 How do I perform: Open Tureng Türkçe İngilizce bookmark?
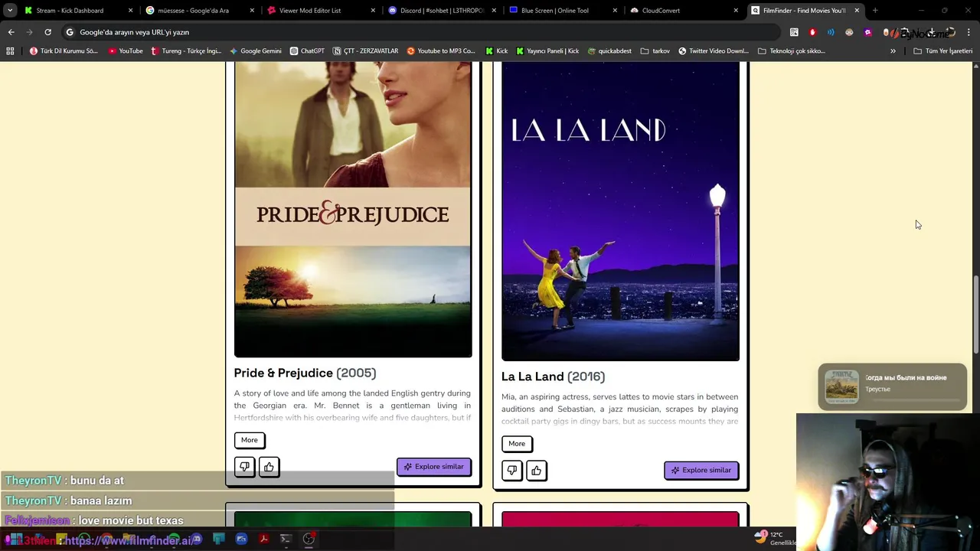[x=186, y=51]
